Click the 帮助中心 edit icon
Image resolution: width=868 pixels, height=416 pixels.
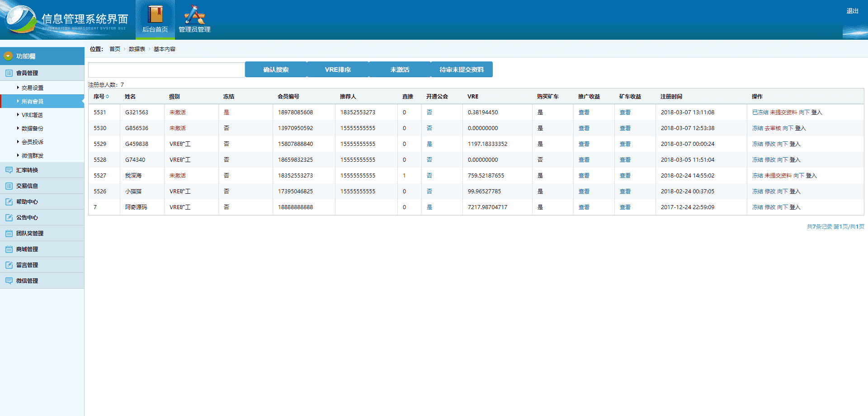point(9,202)
